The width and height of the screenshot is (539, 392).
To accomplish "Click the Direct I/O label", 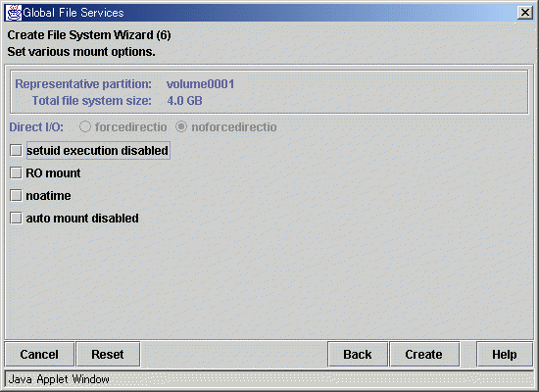I will [36, 127].
